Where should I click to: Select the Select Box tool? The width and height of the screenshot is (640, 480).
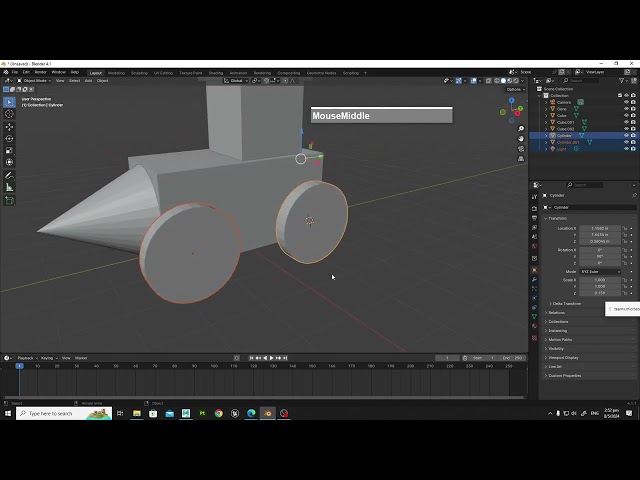pyautogui.click(x=9, y=102)
